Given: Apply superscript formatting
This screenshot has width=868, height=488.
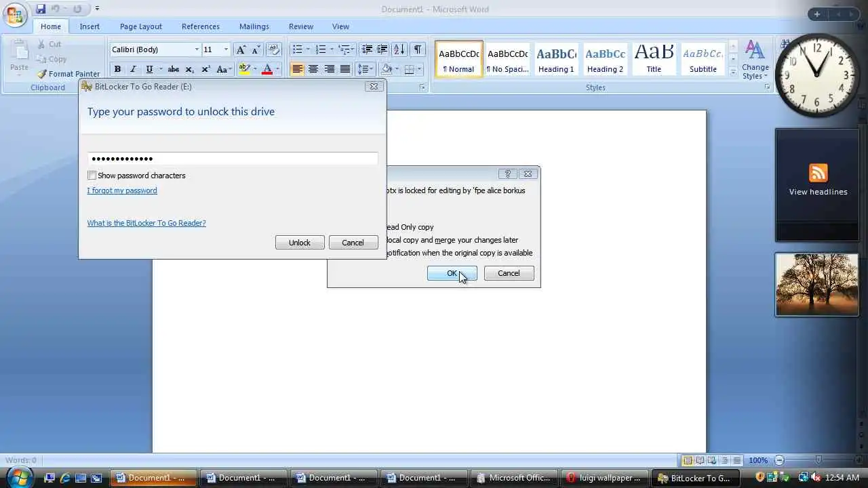Looking at the screenshot, I should click(205, 69).
